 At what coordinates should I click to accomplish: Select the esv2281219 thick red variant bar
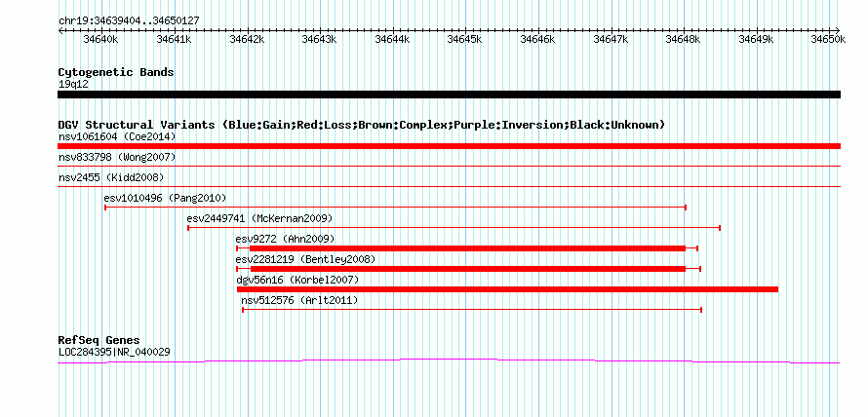[x=469, y=269]
